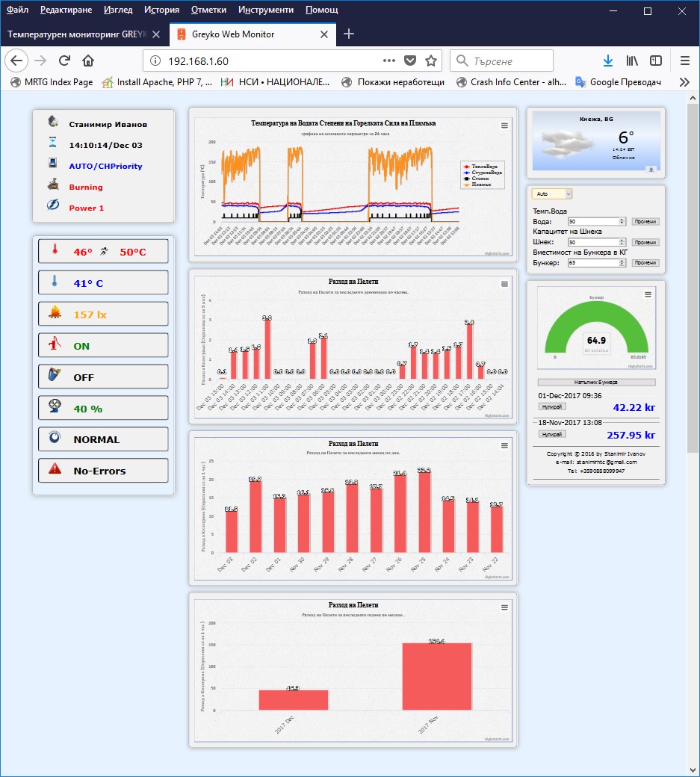Screen dimensions: 700x777
Task: Open the История menu
Action: (161, 10)
